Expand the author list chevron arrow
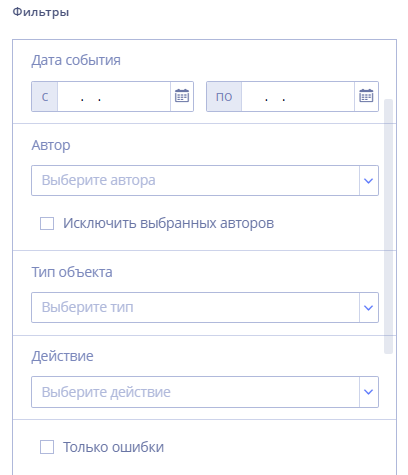 [x=369, y=180]
